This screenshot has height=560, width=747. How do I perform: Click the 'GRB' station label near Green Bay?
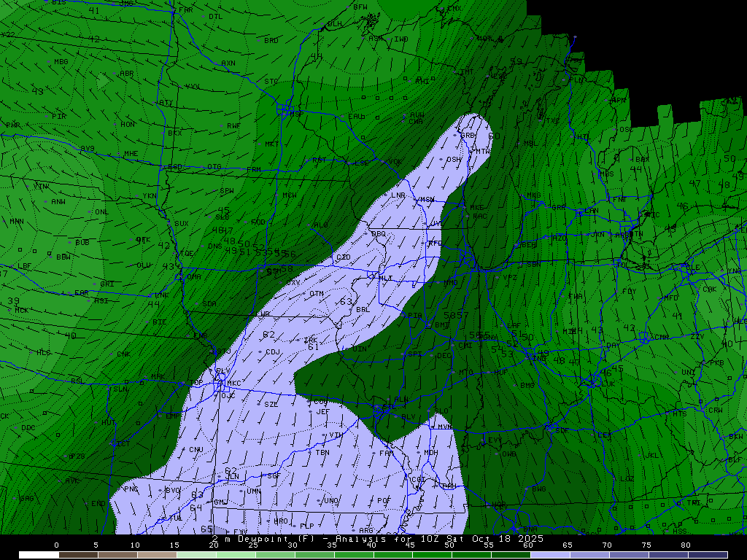click(x=468, y=135)
